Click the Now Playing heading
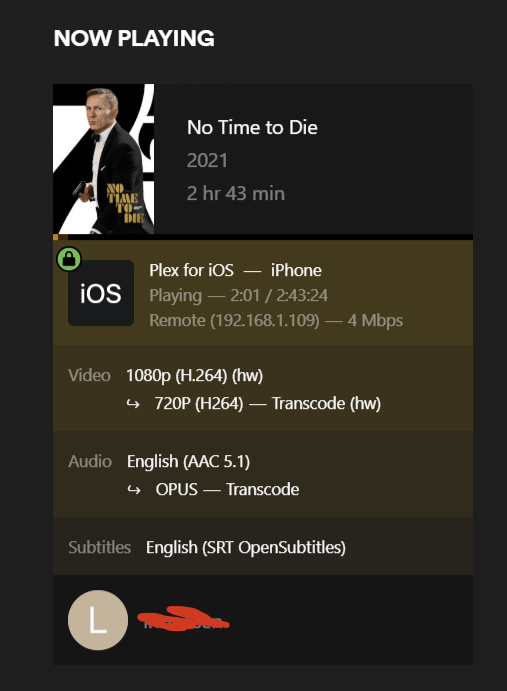 pos(134,38)
